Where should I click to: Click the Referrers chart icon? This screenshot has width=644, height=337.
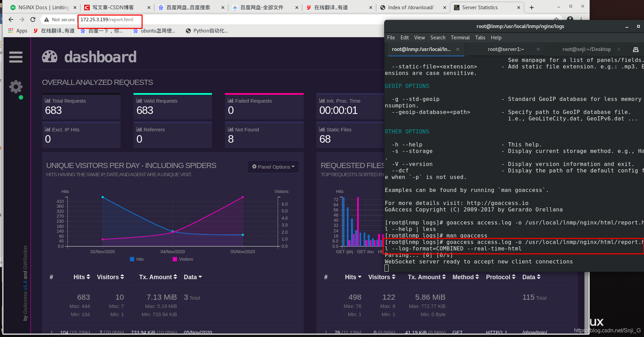click(x=139, y=129)
